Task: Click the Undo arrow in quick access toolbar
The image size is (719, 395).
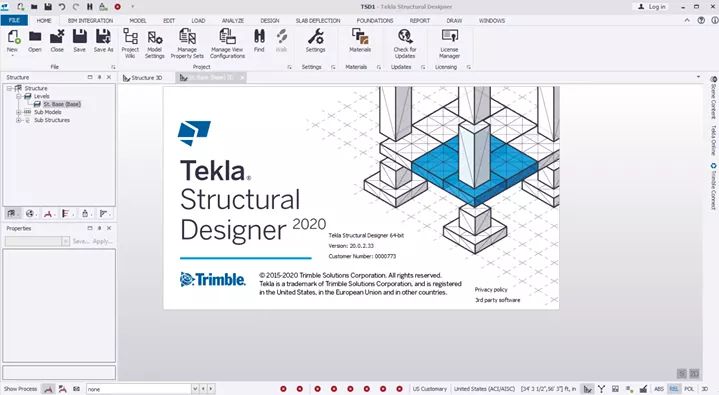Action: click(62, 7)
